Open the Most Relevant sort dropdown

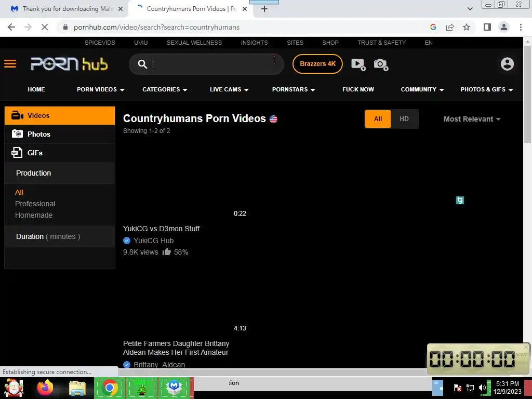[472, 119]
